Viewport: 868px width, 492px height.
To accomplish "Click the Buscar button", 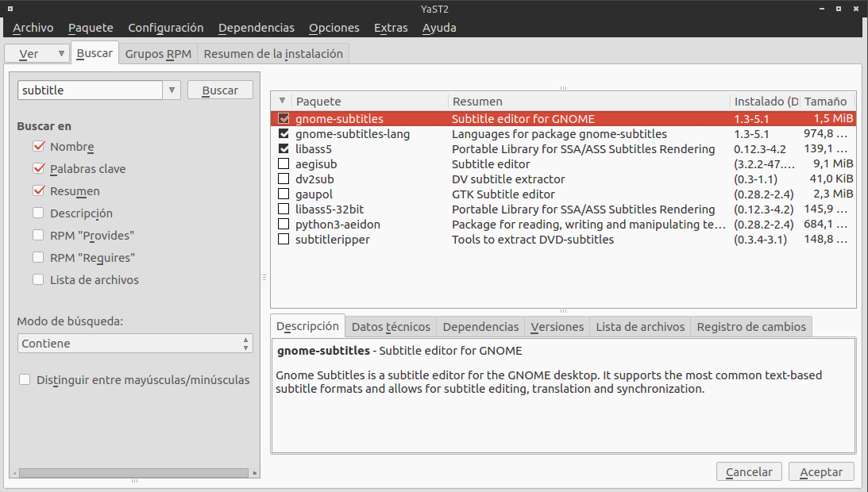I will [220, 89].
